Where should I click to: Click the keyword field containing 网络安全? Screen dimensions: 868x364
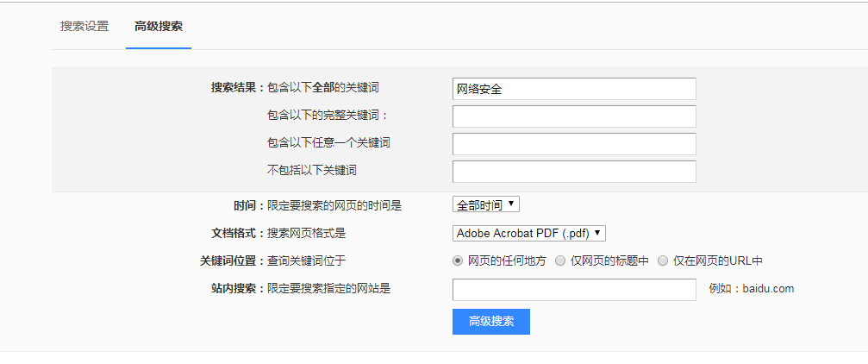coord(574,89)
